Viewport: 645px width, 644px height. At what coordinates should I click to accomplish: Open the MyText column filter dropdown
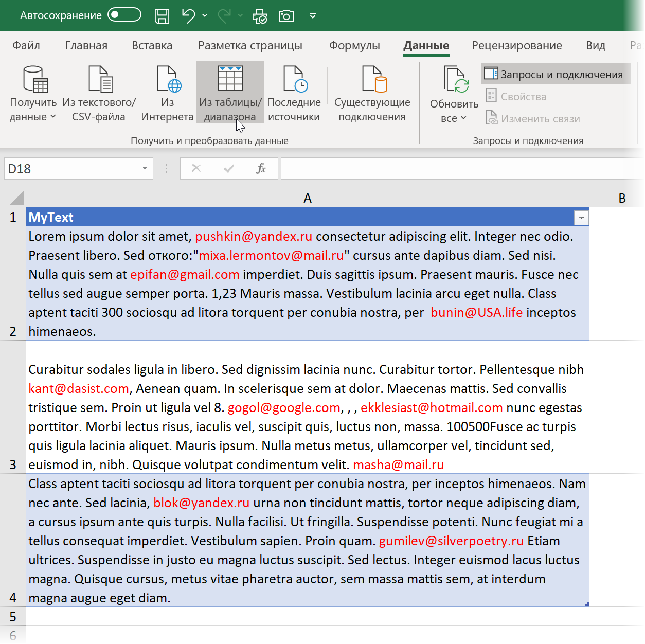coord(581,218)
